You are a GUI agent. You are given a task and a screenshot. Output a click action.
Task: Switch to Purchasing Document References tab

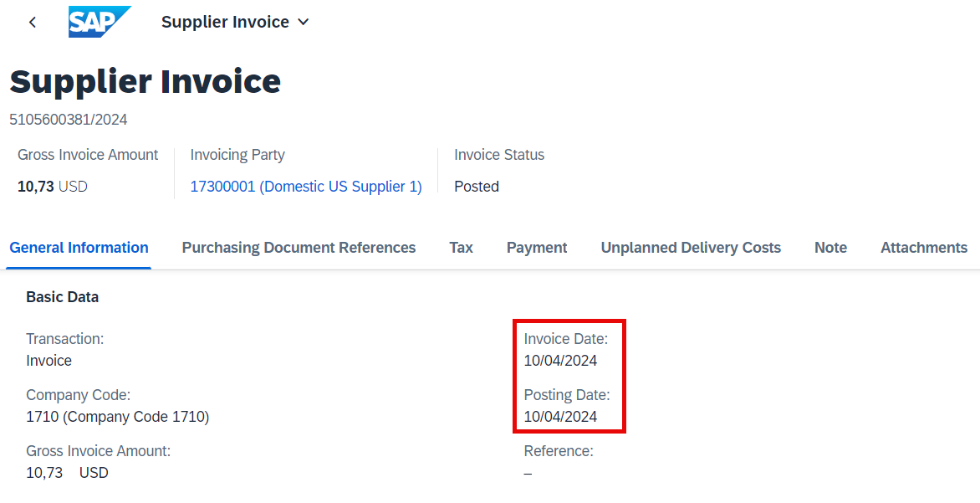click(299, 248)
